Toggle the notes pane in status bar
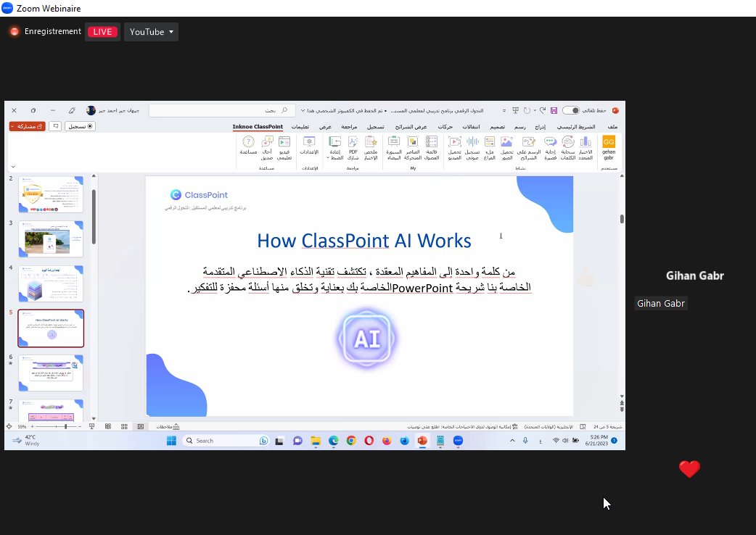The width and height of the screenshot is (756, 535). click(x=168, y=427)
